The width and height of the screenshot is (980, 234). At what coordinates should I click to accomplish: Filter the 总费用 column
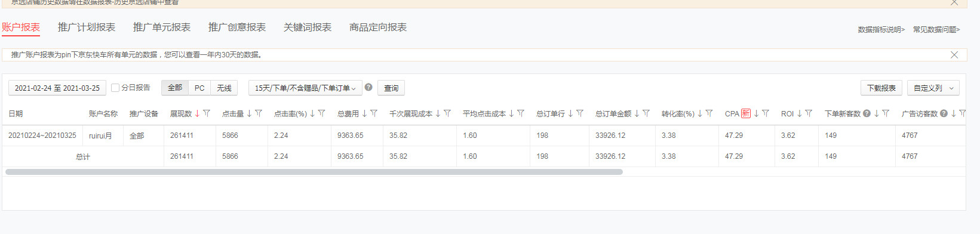(374, 113)
